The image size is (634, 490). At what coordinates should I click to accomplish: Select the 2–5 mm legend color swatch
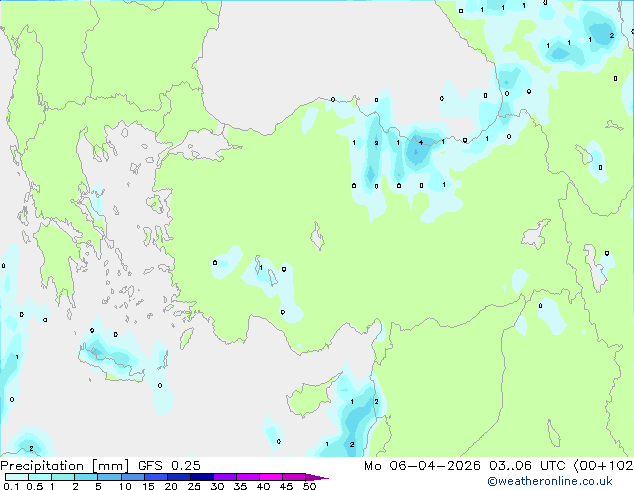[x=86, y=477]
